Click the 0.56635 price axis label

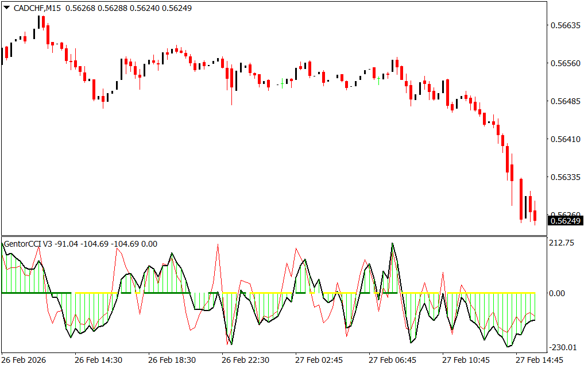pos(566,26)
